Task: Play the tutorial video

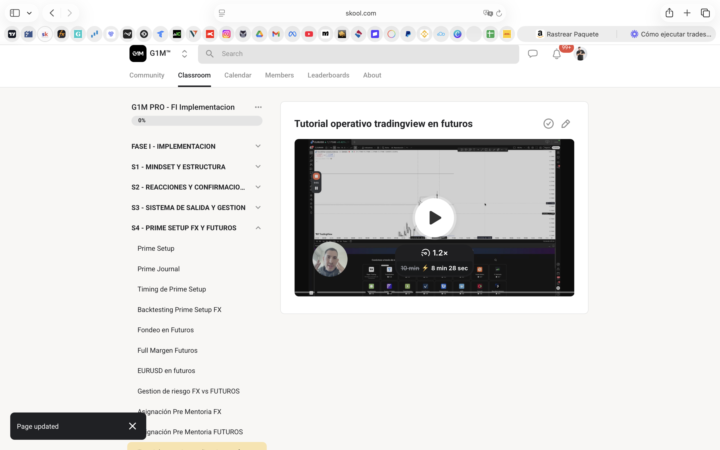Action: pyautogui.click(x=434, y=218)
